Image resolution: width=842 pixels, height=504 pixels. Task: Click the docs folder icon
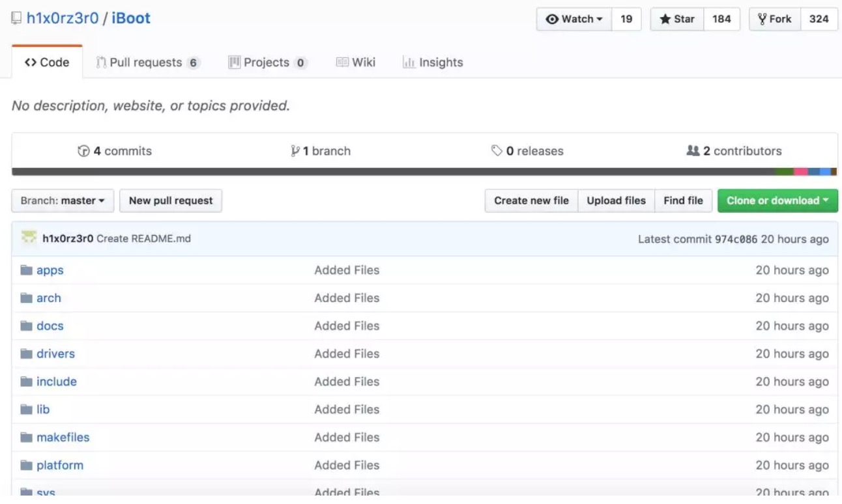tap(26, 326)
